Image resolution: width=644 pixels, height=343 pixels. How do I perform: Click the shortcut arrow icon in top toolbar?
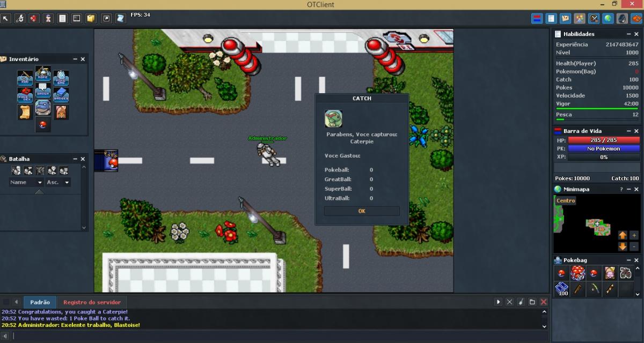click(x=106, y=18)
